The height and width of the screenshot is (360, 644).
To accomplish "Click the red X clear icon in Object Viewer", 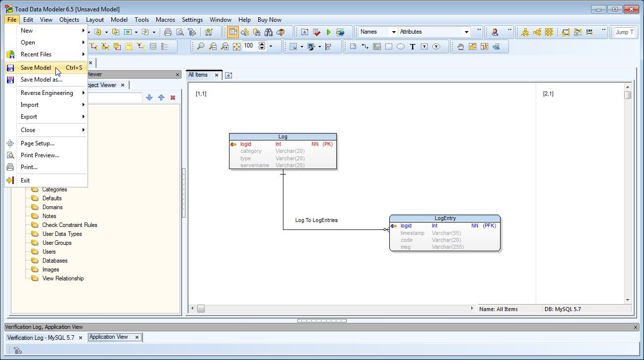I will (173, 98).
